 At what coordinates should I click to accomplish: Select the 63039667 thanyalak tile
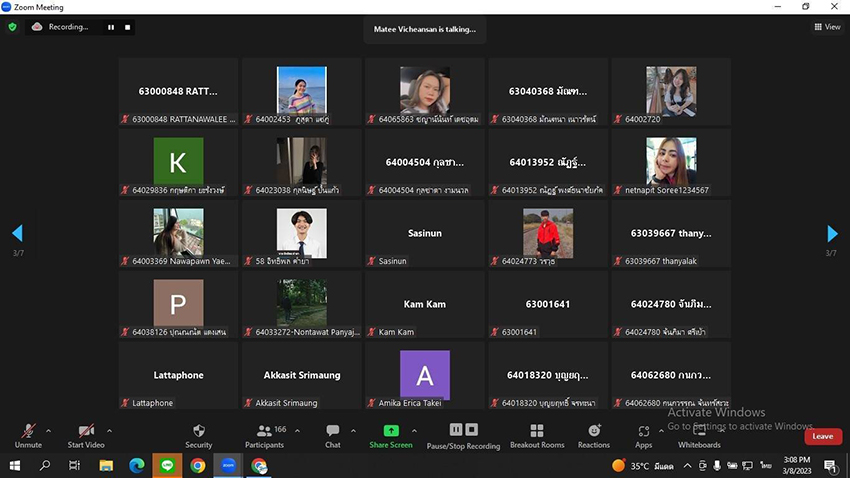coord(671,234)
